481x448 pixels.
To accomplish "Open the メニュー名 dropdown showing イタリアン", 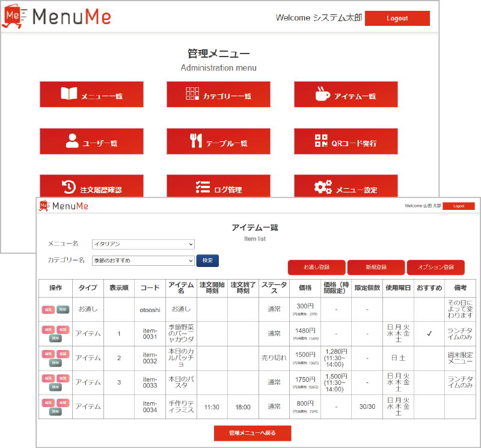I will (x=143, y=244).
